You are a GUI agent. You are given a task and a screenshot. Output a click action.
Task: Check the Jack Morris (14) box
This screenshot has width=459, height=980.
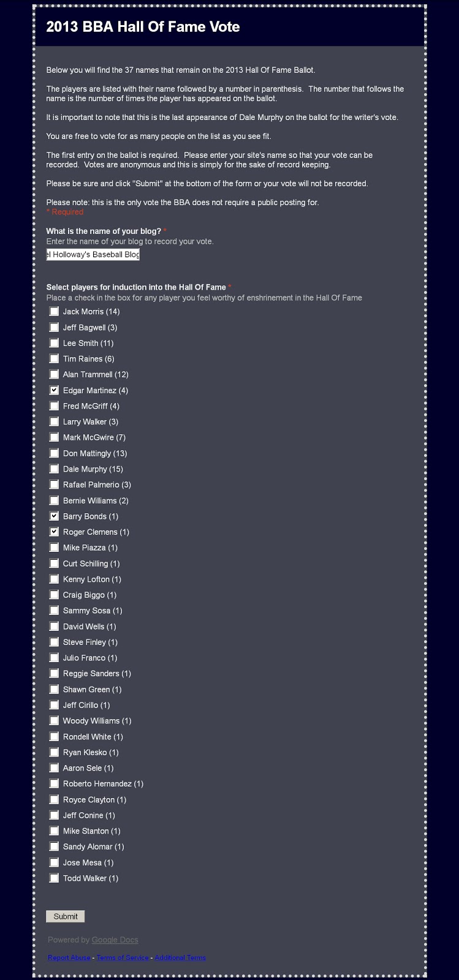(x=54, y=311)
